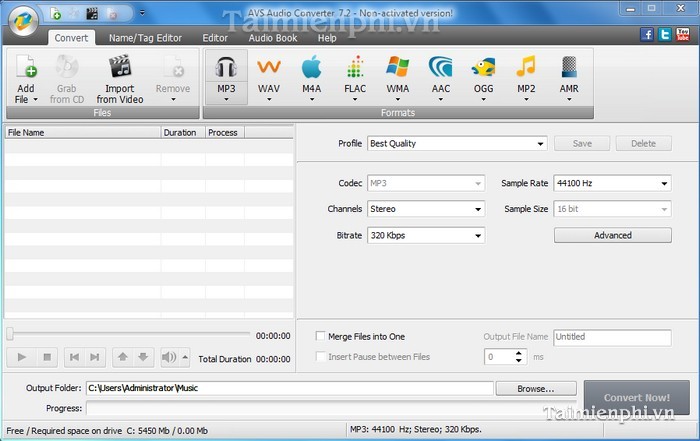Open the Facebook link icon
Image resolution: width=700 pixels, height=441 pixels.
pyautogui.click(x=647, y=34)
